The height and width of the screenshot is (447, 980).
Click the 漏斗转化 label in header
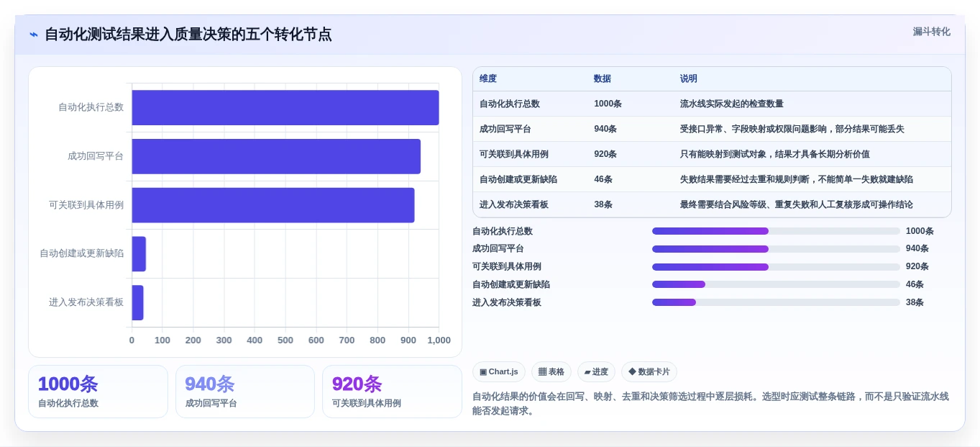click(931, 32)
